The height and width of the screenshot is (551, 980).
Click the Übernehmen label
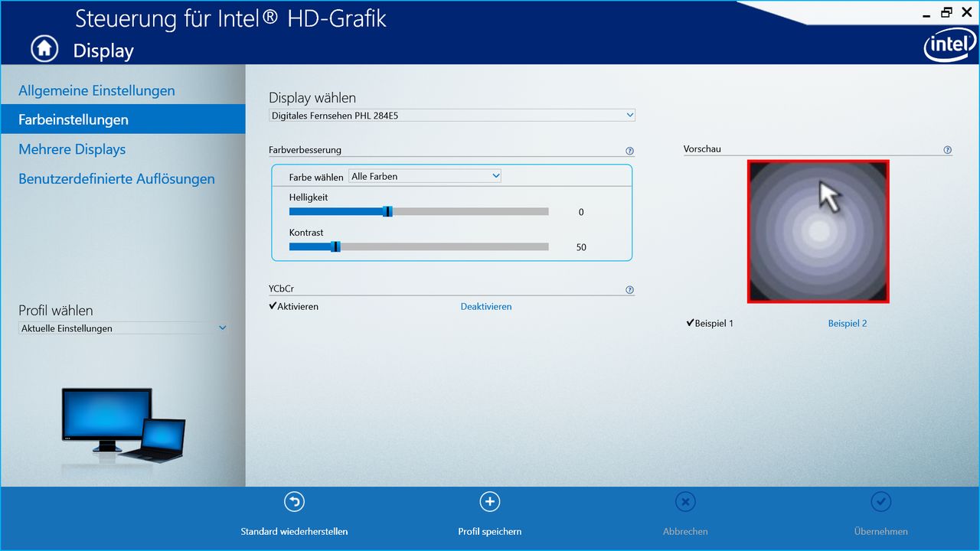tap(881, 531)
